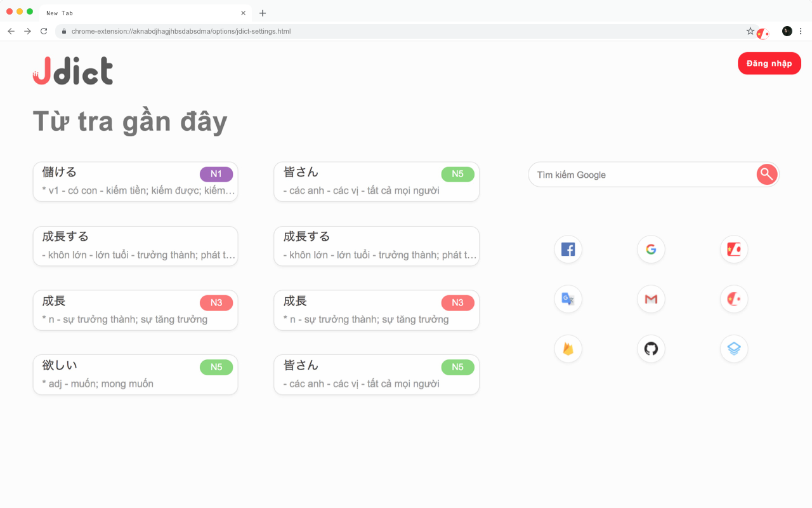Select the New Tab browser tab
Viewport: 812px width, 508px height.
(x=146, y=13)
